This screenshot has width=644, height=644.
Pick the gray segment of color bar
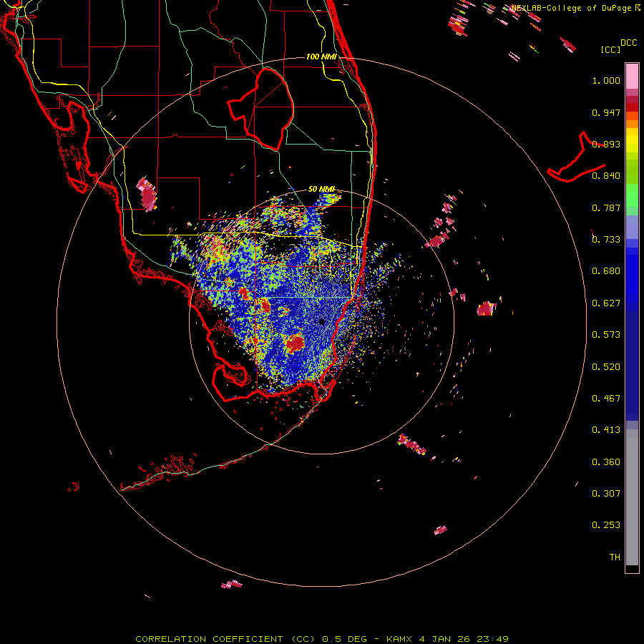point(632,497)
